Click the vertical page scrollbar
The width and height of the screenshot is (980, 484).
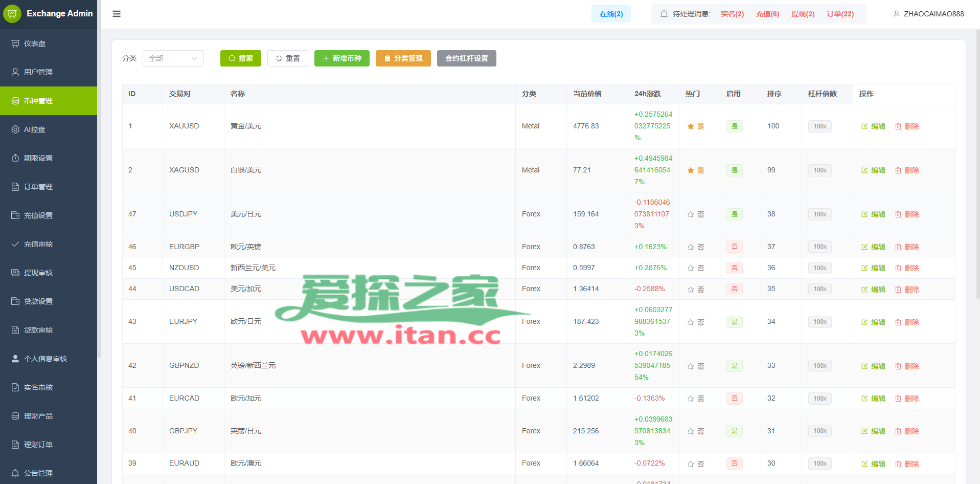(978, 164)
